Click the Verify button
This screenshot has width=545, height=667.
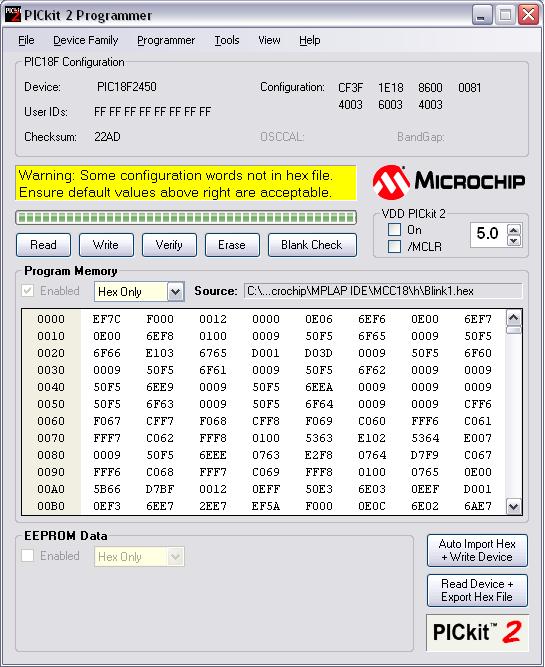(169, 245)
